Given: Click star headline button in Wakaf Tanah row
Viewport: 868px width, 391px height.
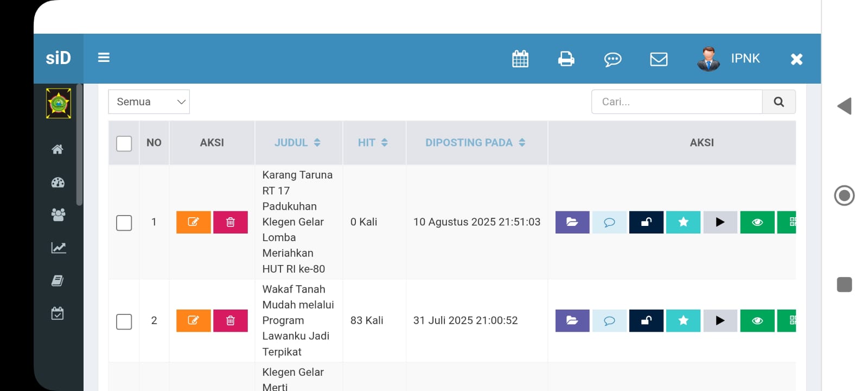Looking at the screenshot, I should point(684,320).
